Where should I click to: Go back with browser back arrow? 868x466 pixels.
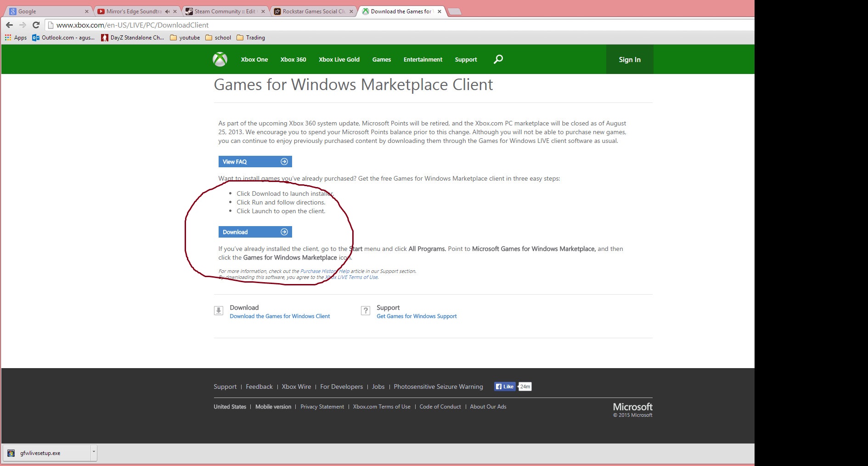click(x=10, y=25)
